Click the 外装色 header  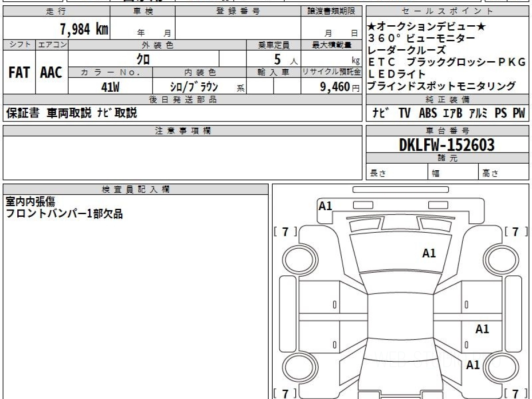pos(157,45)
